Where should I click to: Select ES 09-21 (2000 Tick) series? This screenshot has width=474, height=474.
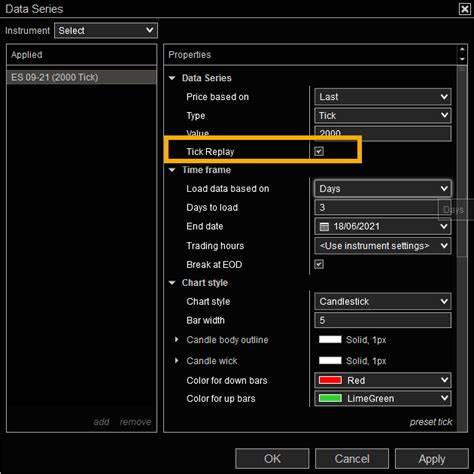[x=81, y=77]
